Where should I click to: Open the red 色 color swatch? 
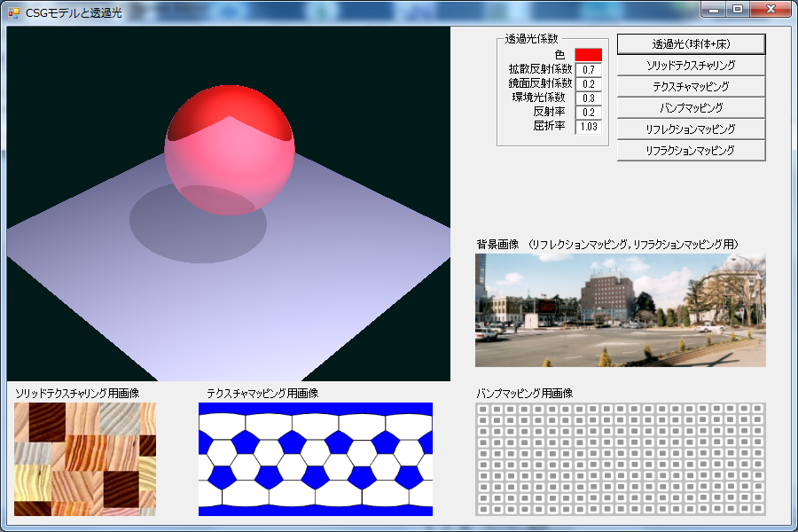[589, 55]
